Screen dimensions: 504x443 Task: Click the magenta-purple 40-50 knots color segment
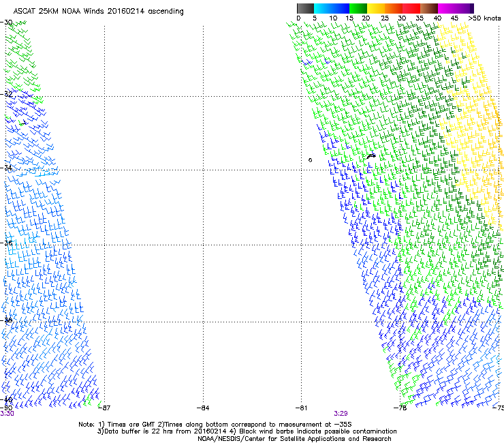click(x=456, y=8)
